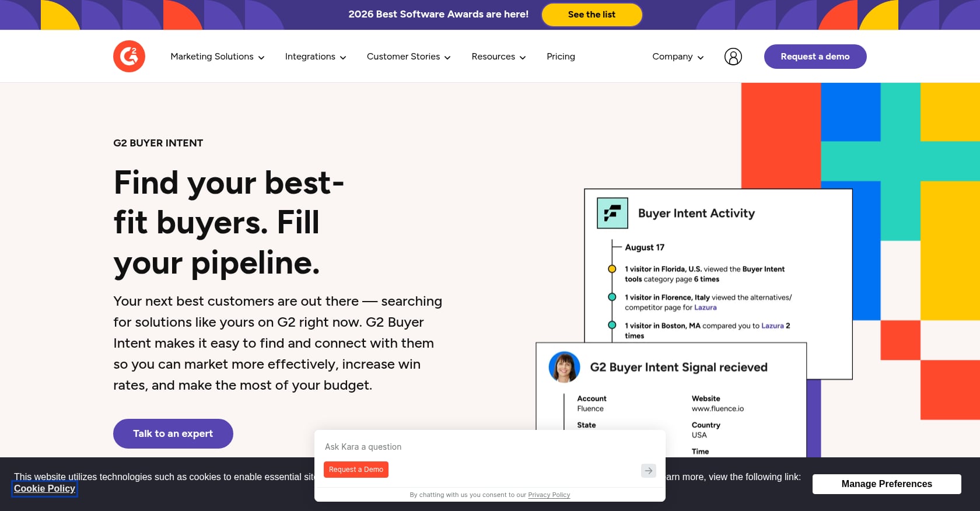Open the user account profile icon
980x511 pixels.
click(x=733, y=57)
